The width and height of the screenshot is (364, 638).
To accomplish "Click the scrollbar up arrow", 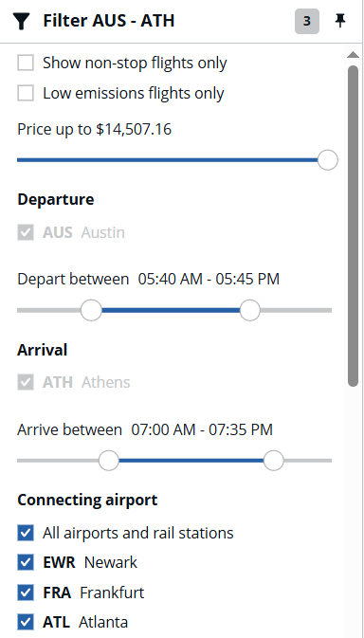I will click(x=353, y=55).
